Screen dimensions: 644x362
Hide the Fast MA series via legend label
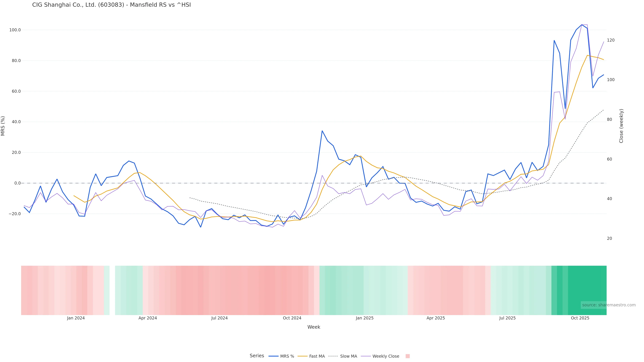point(317,356)
